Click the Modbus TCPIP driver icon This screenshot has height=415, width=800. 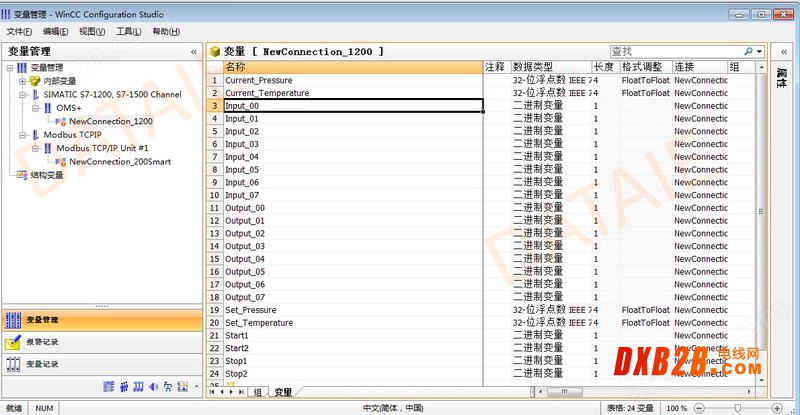tap(35, 135)
